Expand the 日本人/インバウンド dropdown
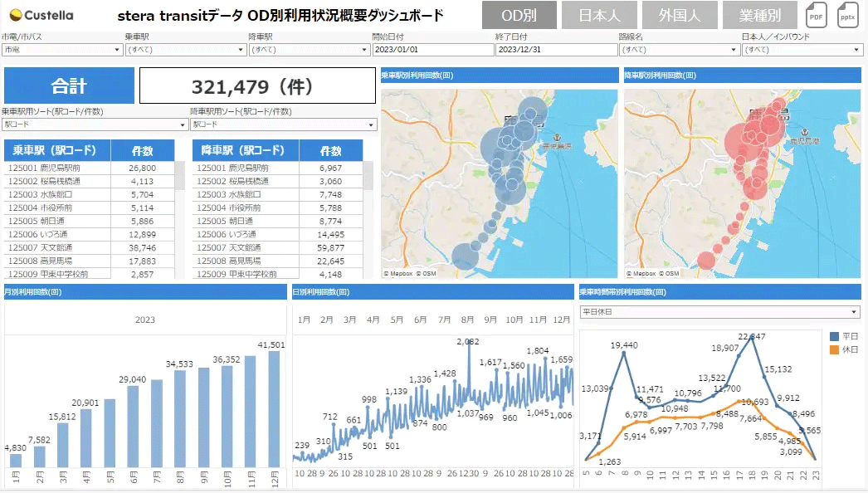The image size is (868, 493). pyautogui.click(x=801, y=50)
